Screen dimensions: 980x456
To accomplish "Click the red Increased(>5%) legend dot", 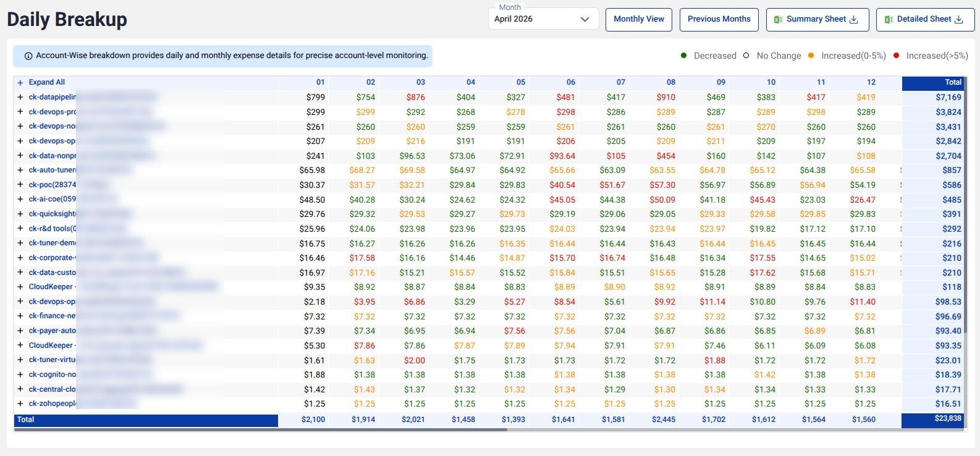I will (897, 55).
